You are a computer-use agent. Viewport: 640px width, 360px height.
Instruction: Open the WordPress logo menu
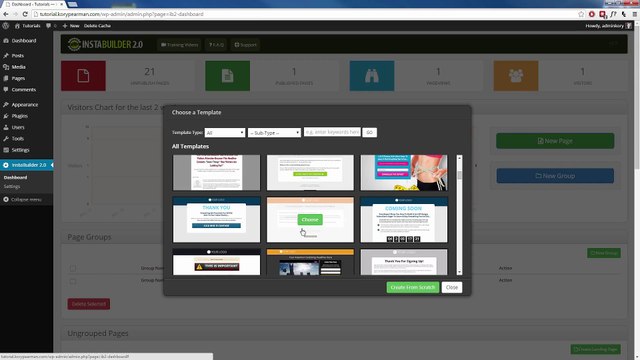(x=5, y=26)
